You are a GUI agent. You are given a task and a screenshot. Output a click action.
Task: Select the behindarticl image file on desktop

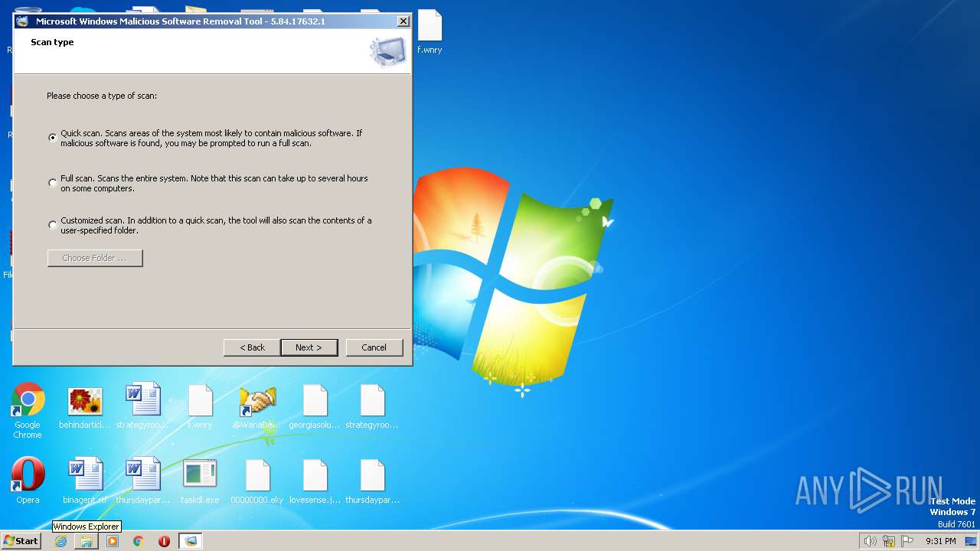pyautogui.click(x=86, y=407)
